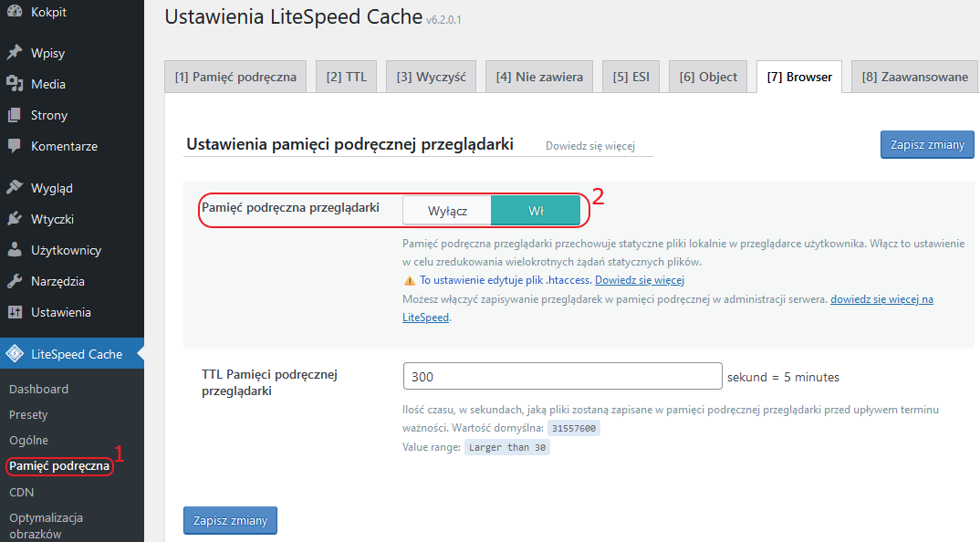Select the [8] Zaawansowane tab
The width and height of the screenshot is (980, 542).
tap(914, 77)
